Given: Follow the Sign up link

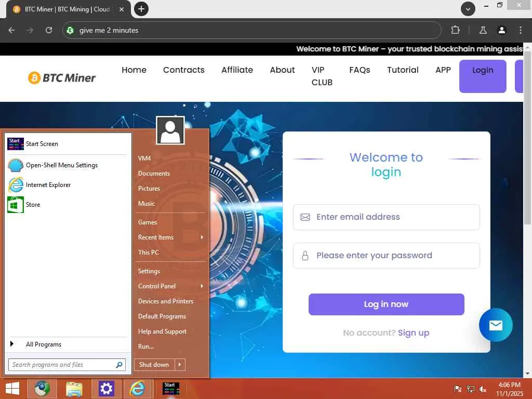Looking at the screenshot, I should point(413,333).
